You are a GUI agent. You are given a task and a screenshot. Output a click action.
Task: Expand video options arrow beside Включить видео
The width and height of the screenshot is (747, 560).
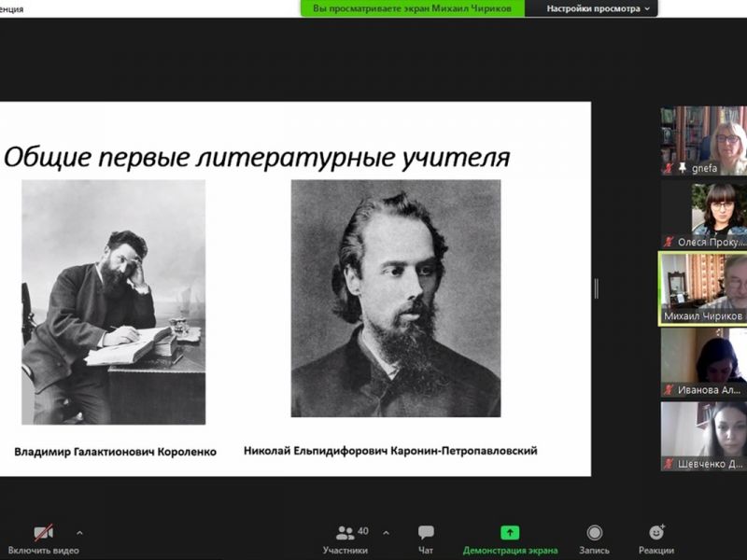tap(79, 533)
